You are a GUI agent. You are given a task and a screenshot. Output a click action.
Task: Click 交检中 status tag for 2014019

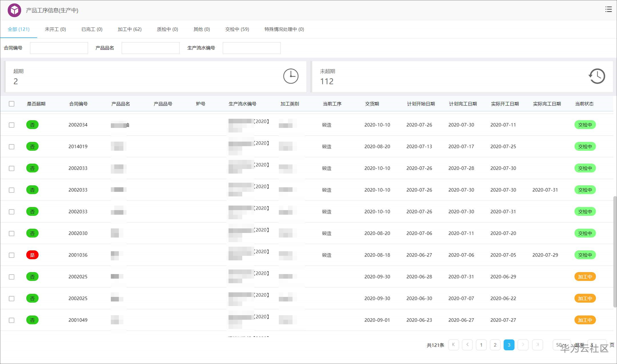(585, 146)
